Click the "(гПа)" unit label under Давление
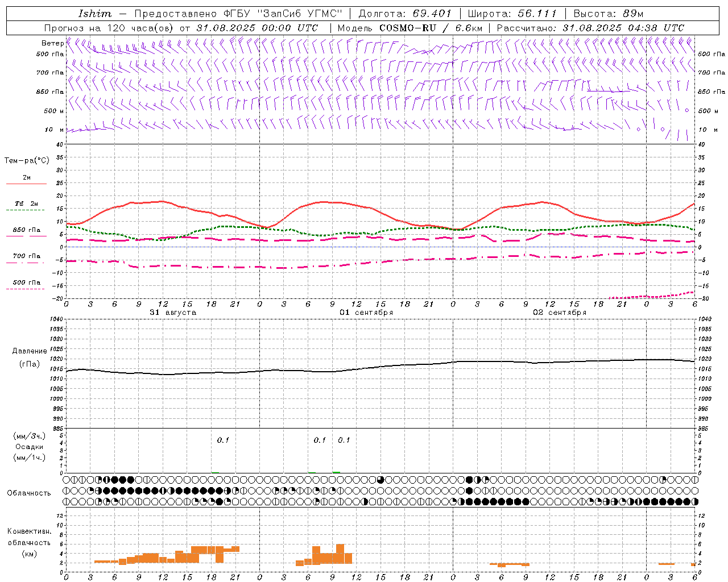This screenshot has width=728, height=582. click(30, 364)
